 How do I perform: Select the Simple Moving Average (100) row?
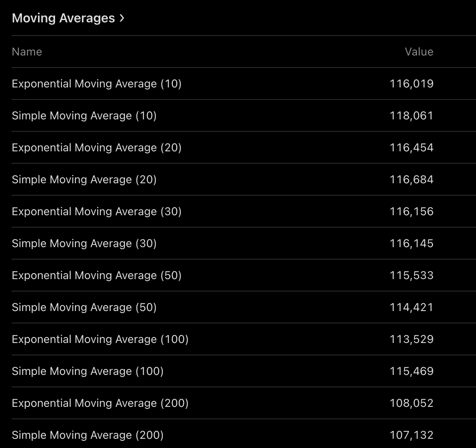88,371
